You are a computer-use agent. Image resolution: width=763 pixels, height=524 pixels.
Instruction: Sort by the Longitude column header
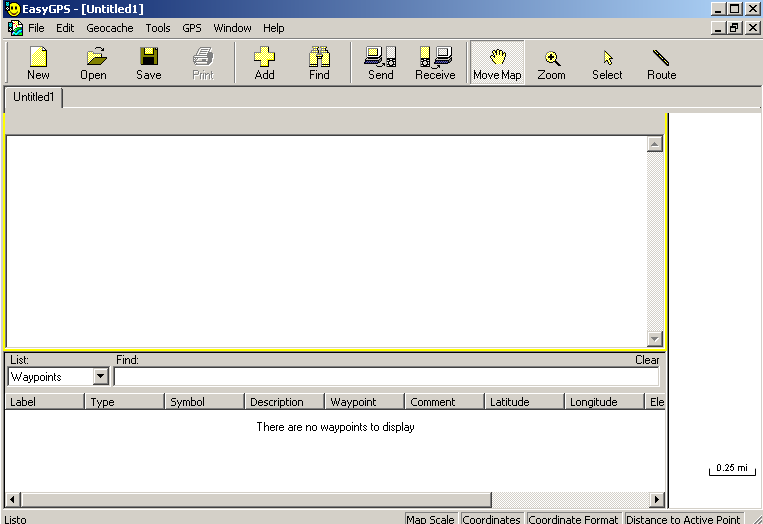[604, 402]
